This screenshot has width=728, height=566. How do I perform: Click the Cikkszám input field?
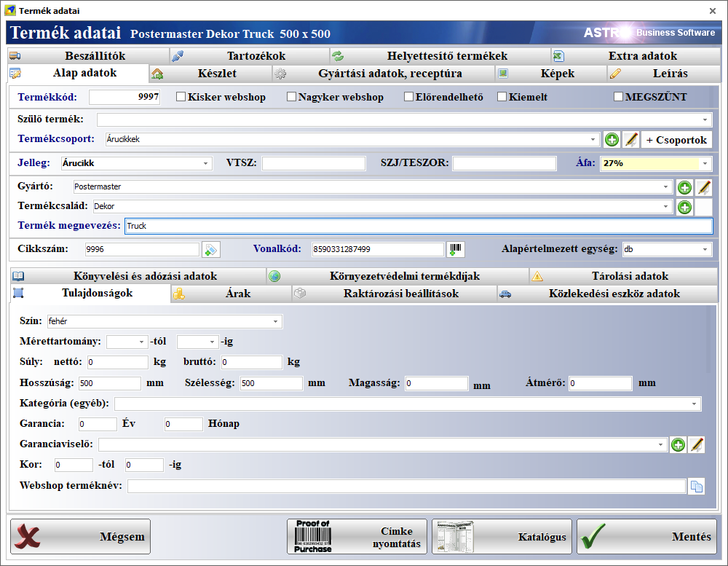(142, 250)
